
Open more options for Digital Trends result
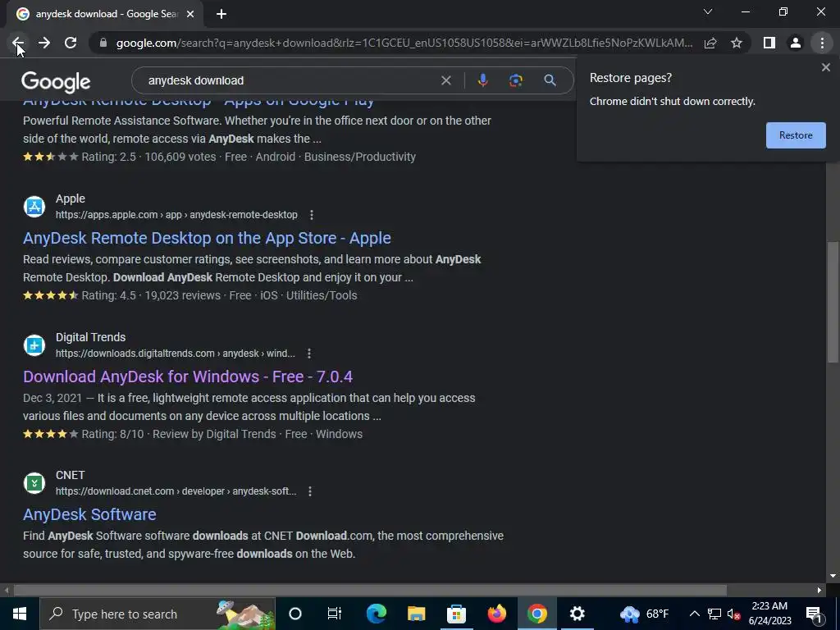(x=309, y=354)
